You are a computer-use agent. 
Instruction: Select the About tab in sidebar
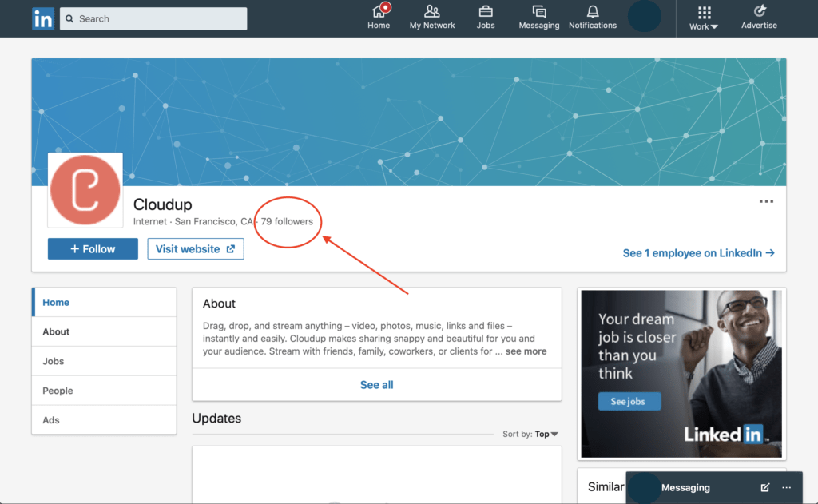click(x=105, y=331)
